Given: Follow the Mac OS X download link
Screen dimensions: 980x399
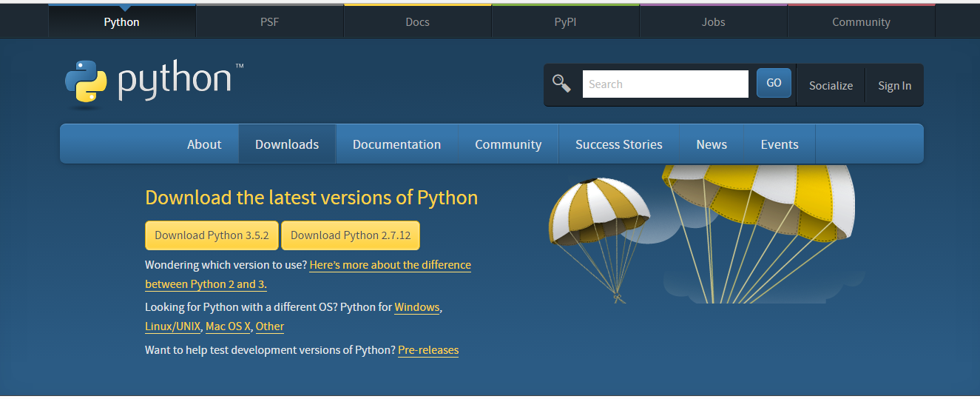Looking at the screenshot, I should click(229, 326).
